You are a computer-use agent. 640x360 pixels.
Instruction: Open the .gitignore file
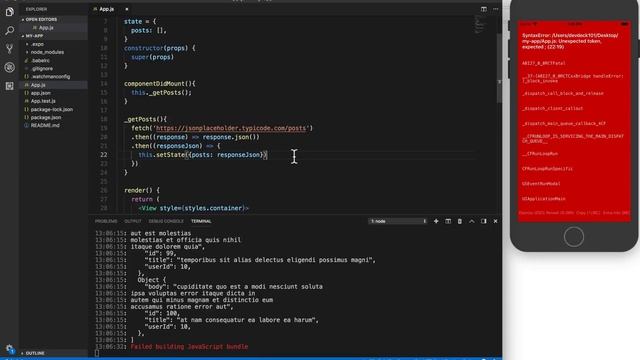coord(42,69)
